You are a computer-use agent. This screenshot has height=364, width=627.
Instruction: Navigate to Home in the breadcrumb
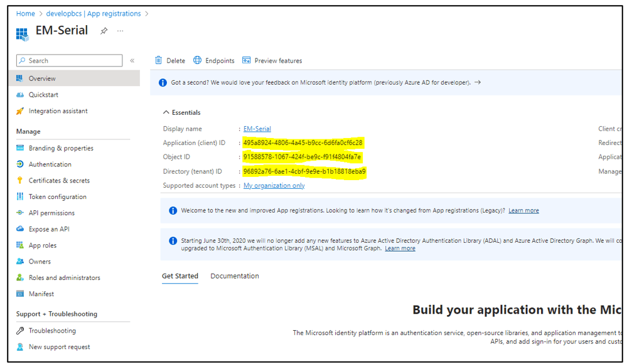tap(26, 13)
